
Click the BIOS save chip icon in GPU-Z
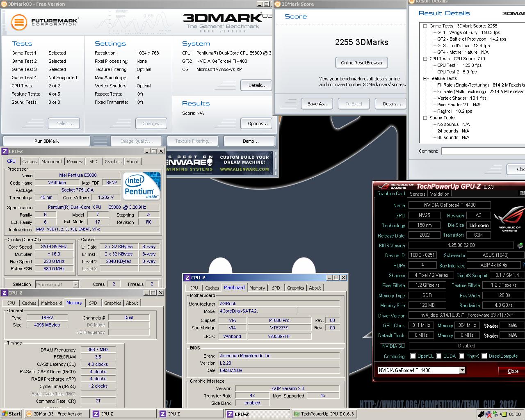pyautogui.click(x=520, y=245)
